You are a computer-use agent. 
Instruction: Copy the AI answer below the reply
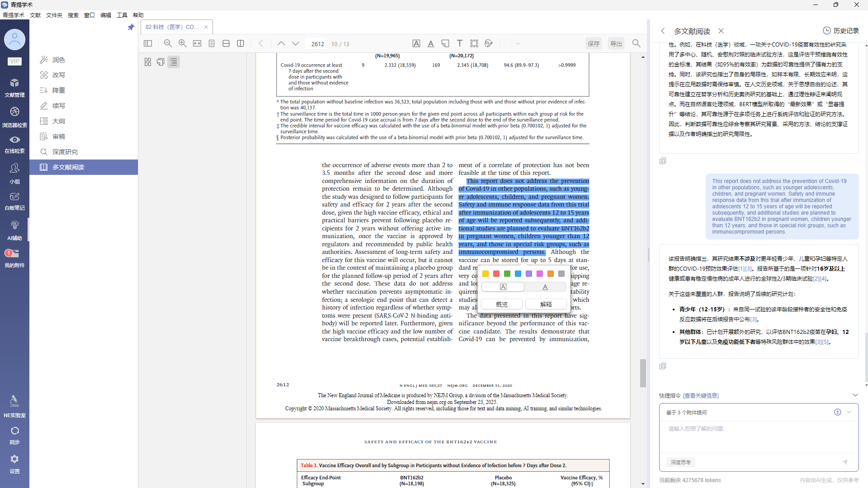[x=663, y=366]
